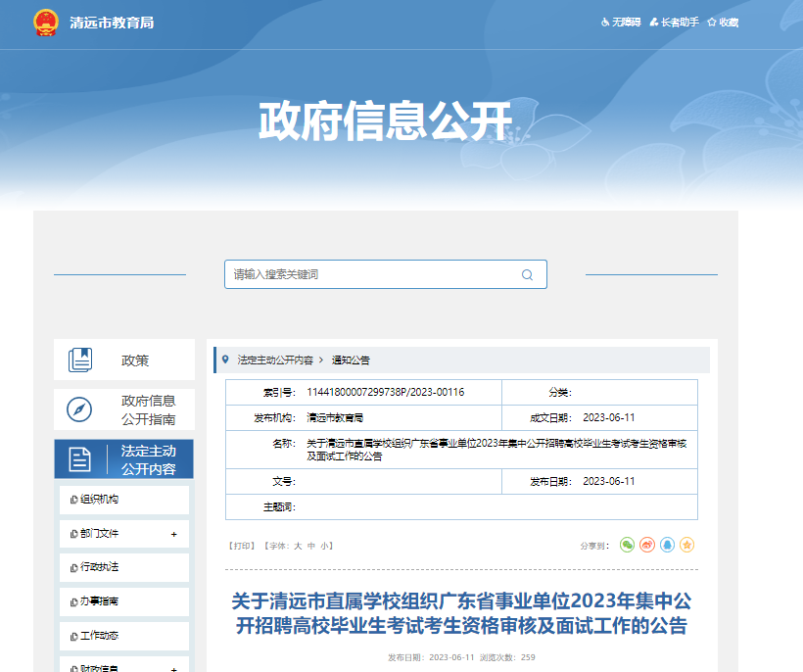
Task: Open 政府信息公开指南 compass icon
Action: click(79, 409)
